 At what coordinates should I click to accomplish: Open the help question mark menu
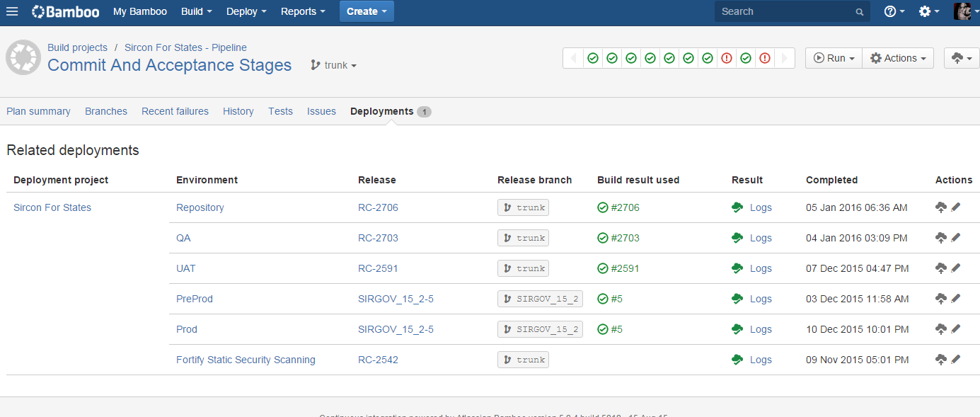tap(894, 11)
